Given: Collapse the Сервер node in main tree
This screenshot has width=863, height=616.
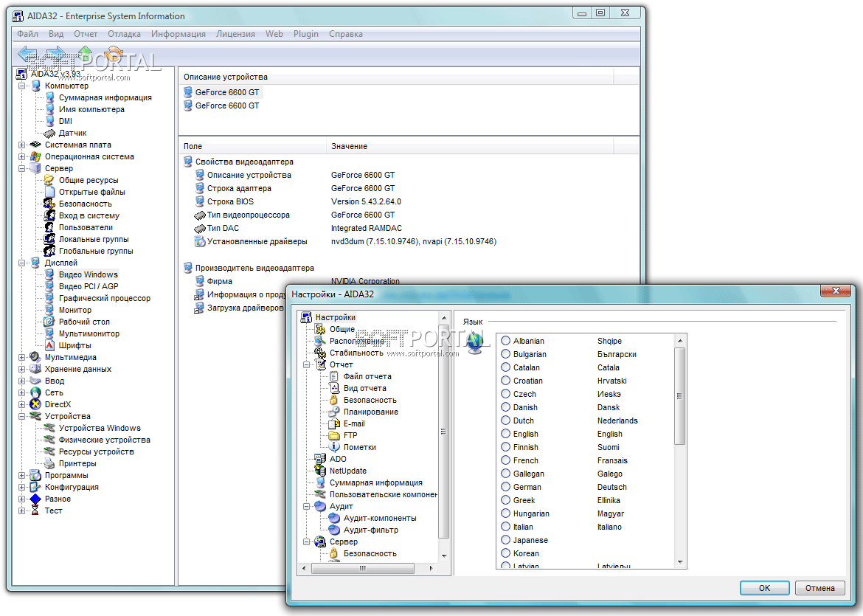Looking at the screenshot, I should tap(22, 168).
